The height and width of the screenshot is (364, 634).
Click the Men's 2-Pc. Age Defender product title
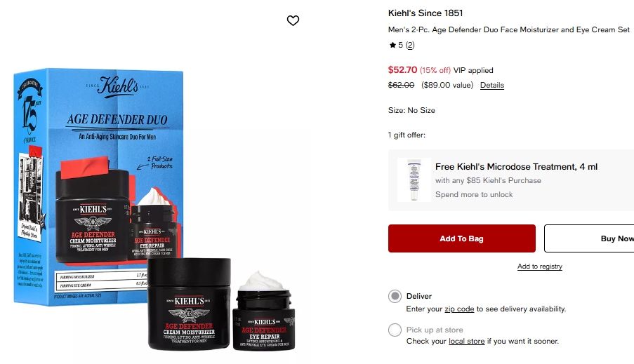(508, 29)
